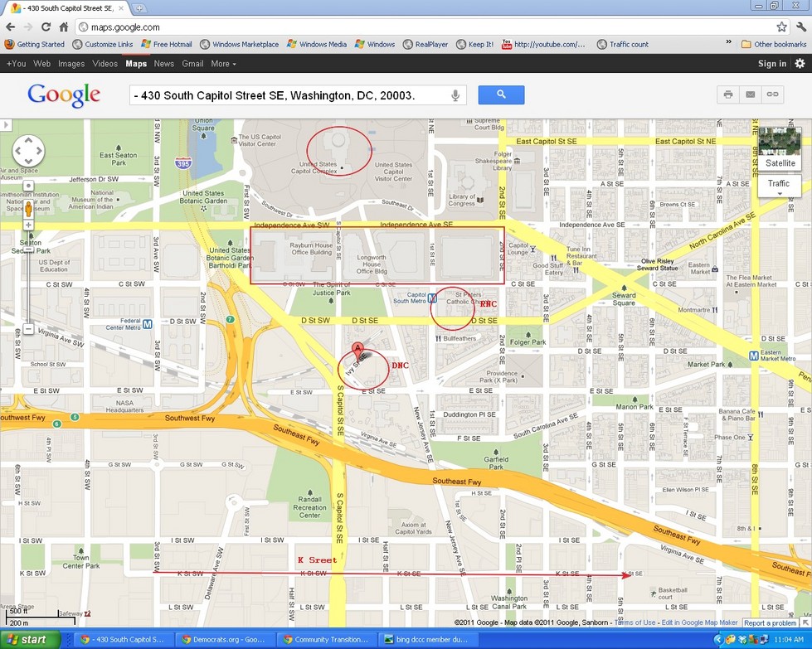The height and width of the screenshot is (649, 812).
Task: Open Google settings gear icon
Action: [800, 63]
